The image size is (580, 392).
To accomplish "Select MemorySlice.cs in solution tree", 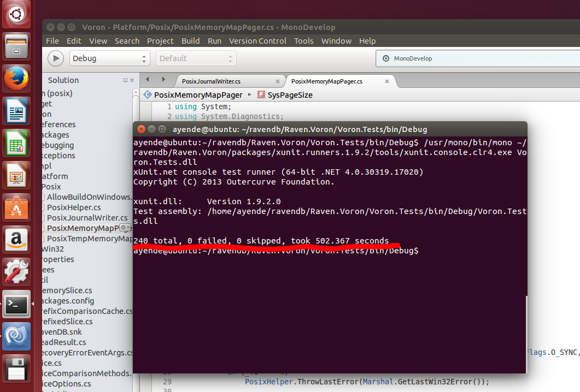I will 67,290.
